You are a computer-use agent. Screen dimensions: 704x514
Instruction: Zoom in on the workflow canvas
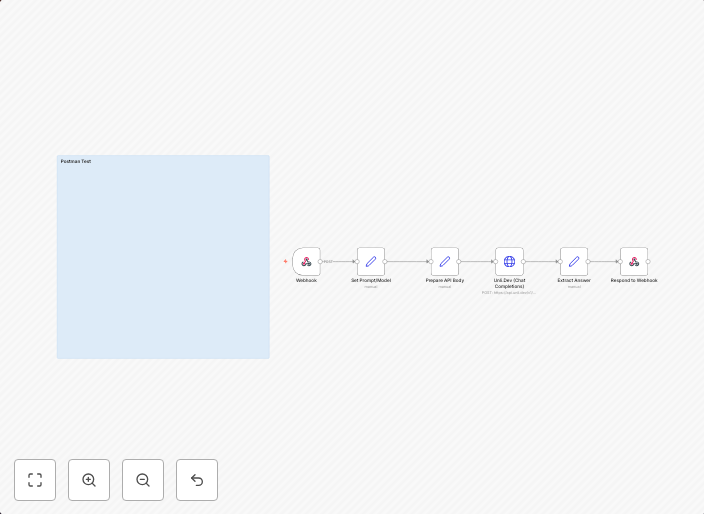89,480
